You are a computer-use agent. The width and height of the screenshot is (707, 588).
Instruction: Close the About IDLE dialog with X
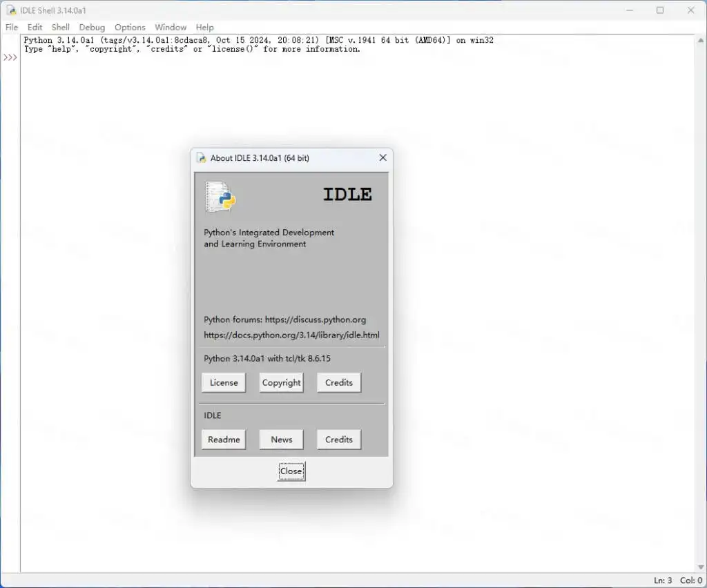pyautogui.click(x=382, y=158)
